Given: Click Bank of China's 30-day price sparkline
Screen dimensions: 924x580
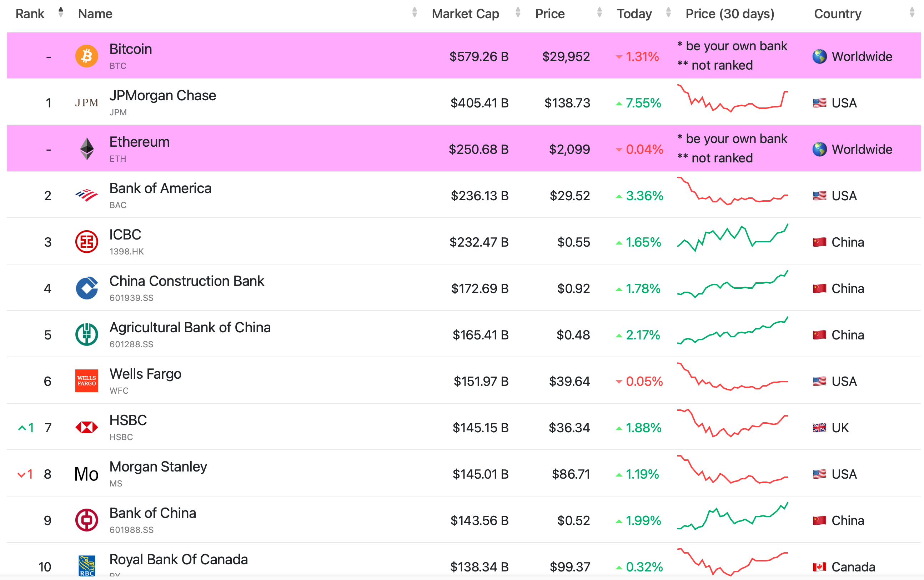Looking at the screenshot, I should (732, 520).
